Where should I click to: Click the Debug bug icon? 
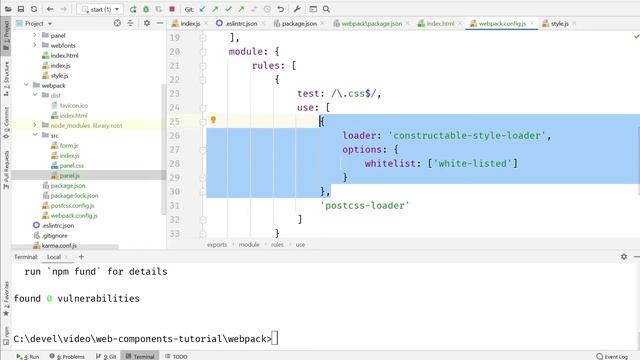pyautogui.click(x=146, y=9)
